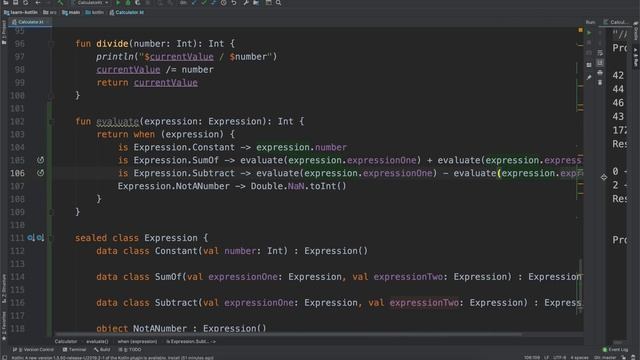
Task: Open the Favorites tool window sidebar button
Action: click(4, 326)
